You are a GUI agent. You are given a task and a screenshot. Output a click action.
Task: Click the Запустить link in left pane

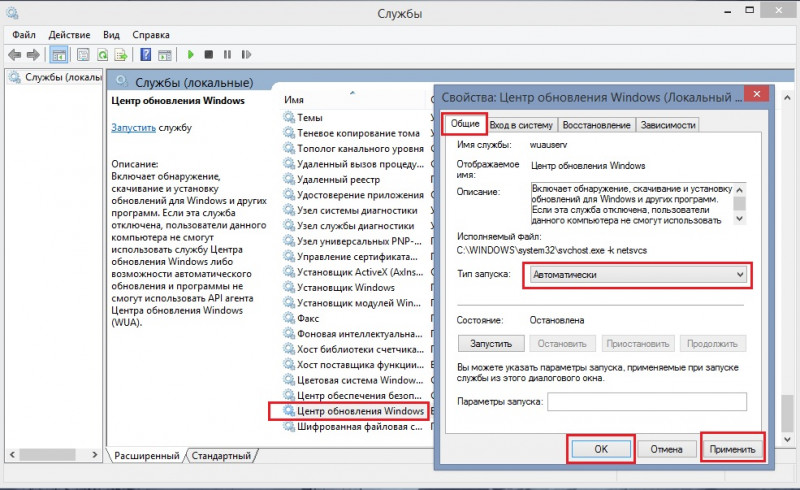coord(133,128)
